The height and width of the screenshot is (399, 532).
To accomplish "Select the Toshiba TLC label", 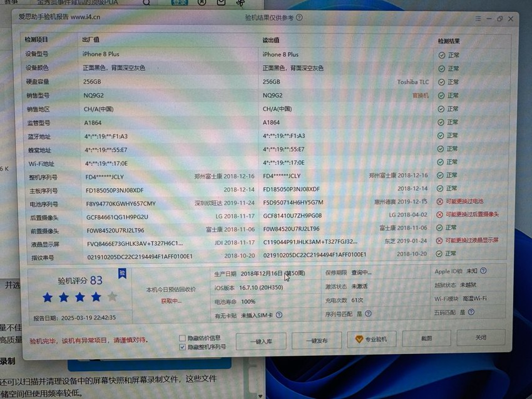I will [x=413, y=82].
